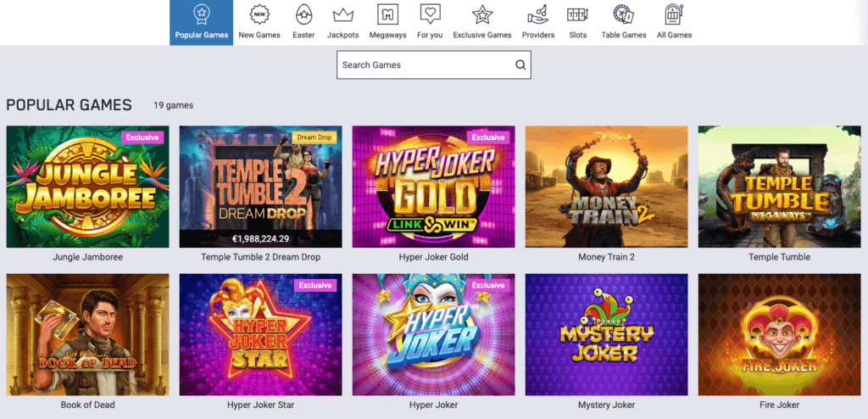
Task: Open the All Games tab label
Action: pos(674,35)
